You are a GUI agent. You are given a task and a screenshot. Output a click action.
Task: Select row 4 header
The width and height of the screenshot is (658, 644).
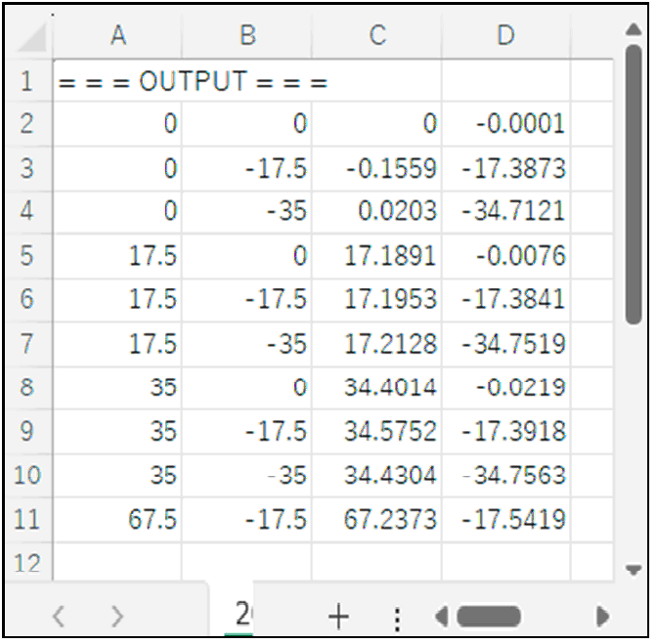coord(28,211)
